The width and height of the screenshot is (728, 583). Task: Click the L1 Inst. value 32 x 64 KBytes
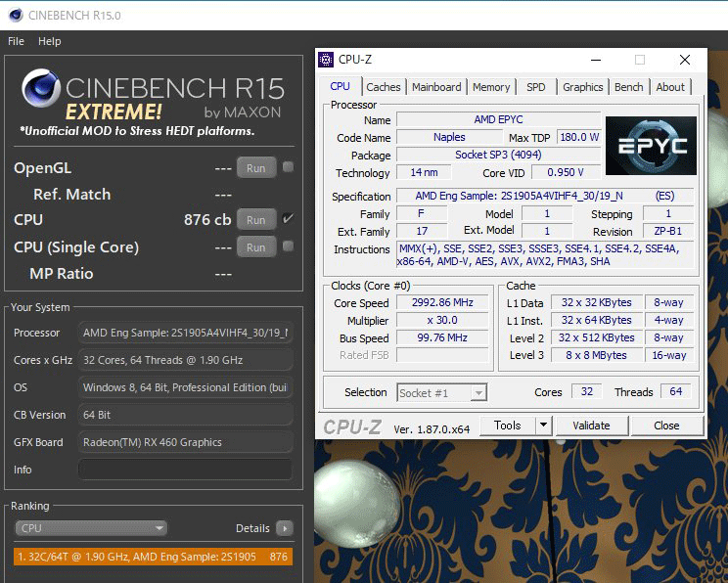pyautogui.click(x=596, y=320)
